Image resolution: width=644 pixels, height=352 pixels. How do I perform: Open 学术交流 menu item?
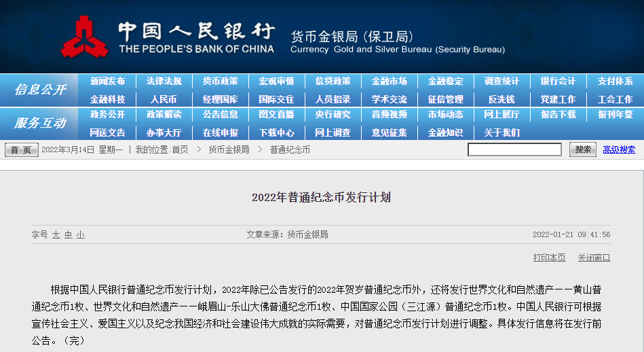(x=389, y=99)
